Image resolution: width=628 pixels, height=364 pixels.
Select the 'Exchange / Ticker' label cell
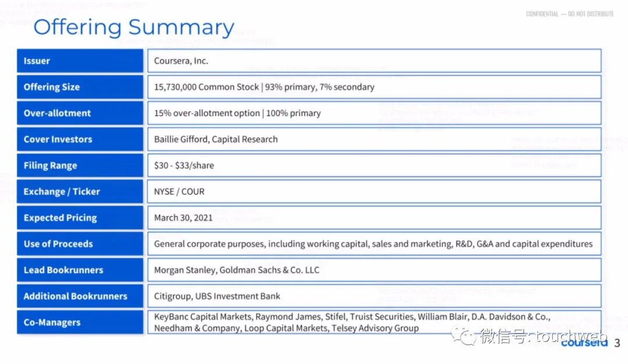point(80,191)
